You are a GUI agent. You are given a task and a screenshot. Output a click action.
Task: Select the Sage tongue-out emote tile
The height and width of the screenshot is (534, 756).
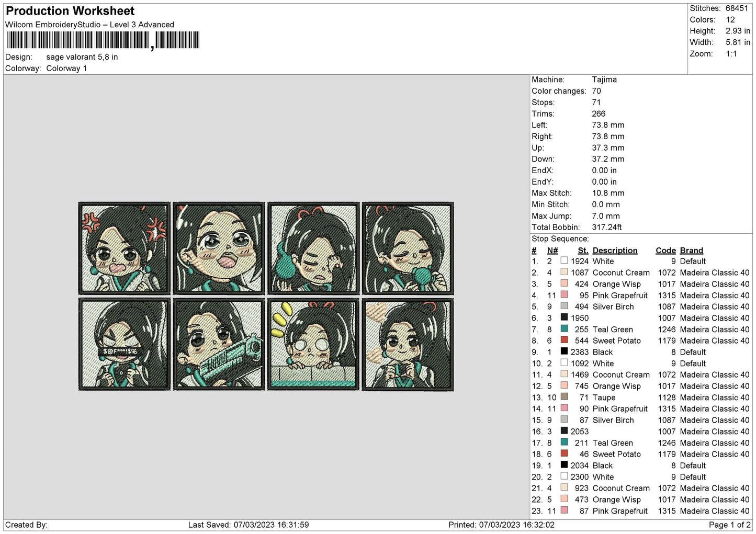[219, 248]
